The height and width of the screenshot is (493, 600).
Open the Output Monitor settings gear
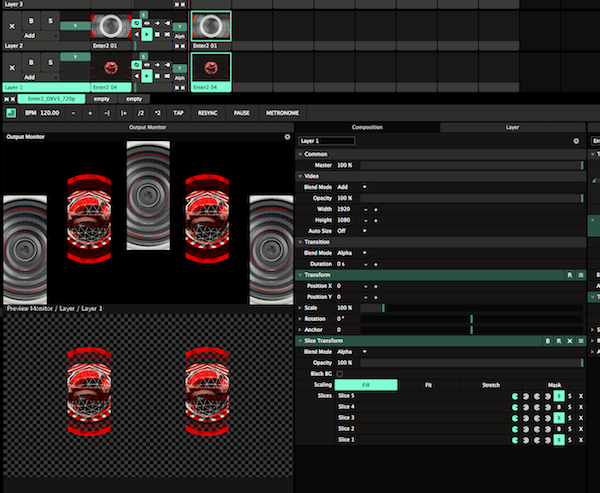click(x=287, y=136)
